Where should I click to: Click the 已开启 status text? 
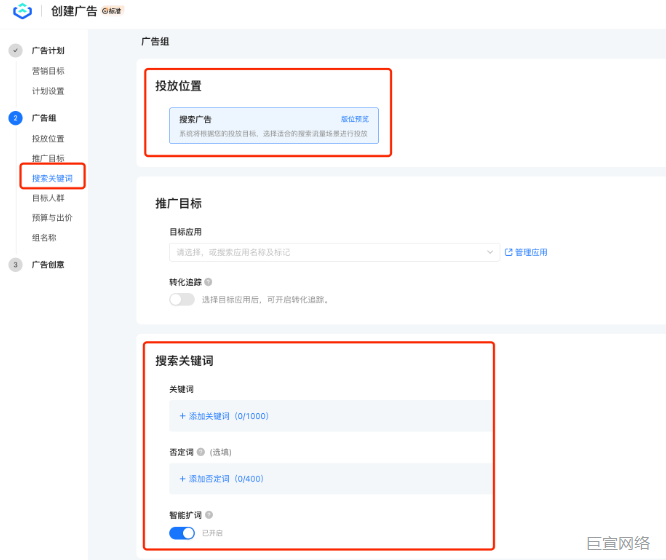pos(212,533)
